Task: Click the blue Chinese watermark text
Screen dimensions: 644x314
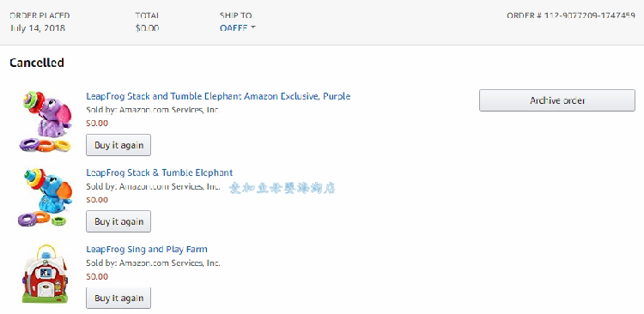Action: pos(283,188)
